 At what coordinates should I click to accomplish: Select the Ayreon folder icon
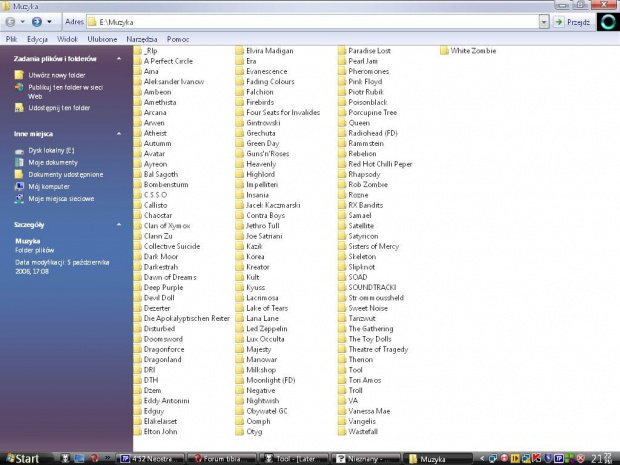(138, 164)
